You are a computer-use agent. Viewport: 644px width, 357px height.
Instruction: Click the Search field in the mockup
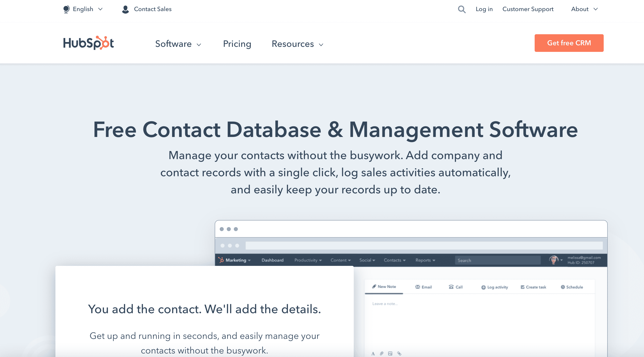[498, 260]
